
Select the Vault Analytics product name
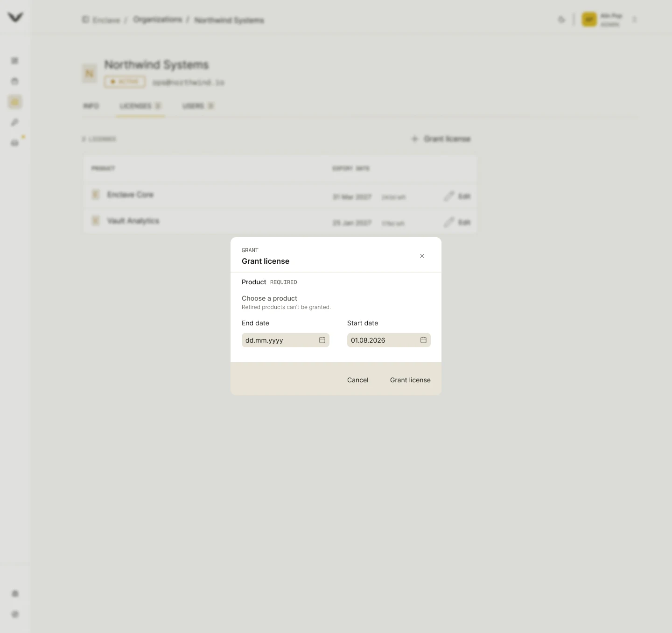coord(133,221)
